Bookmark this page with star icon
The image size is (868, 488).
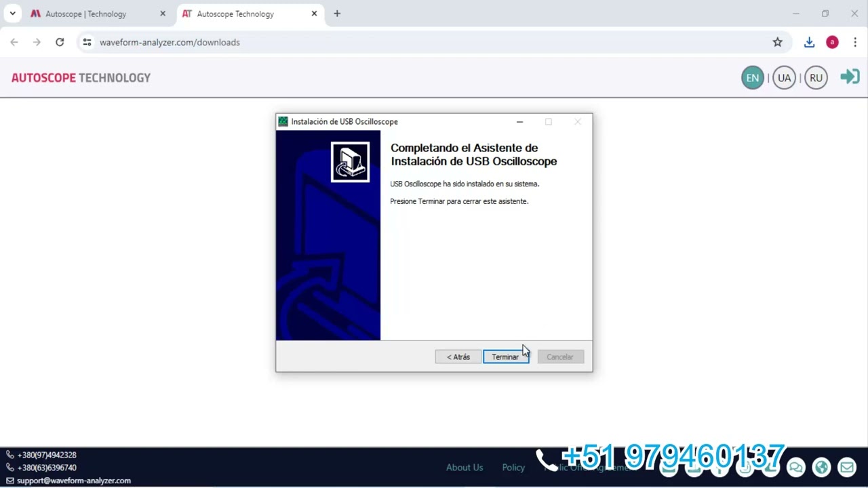(778, 42)
